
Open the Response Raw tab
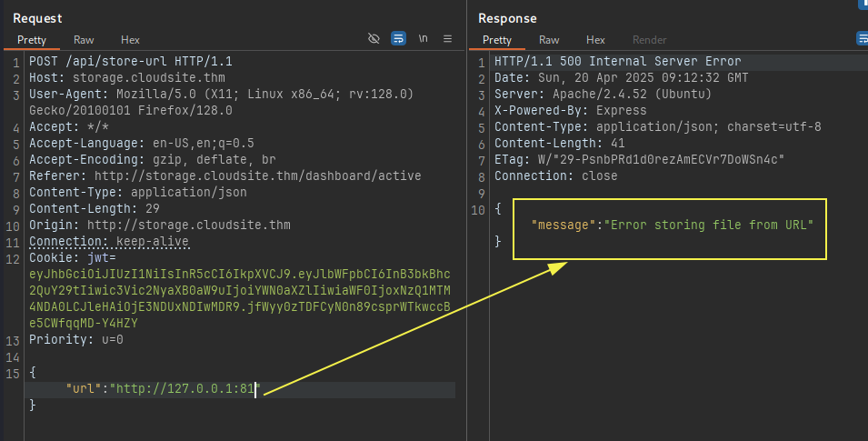point(549,40)
